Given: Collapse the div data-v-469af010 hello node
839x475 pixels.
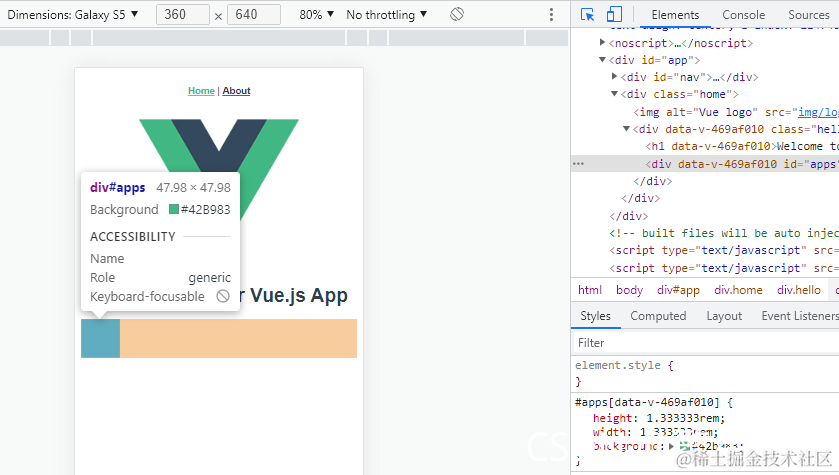Looking at the screenshot, I should pos(626,129).
